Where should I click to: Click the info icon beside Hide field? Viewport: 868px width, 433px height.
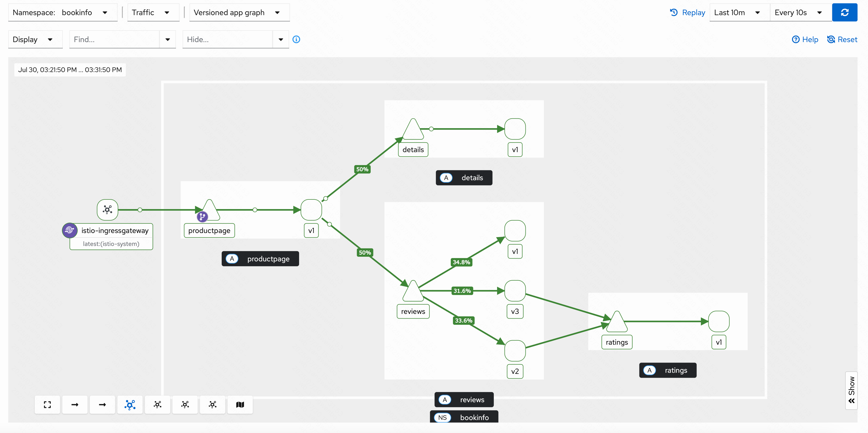point(296,39)
